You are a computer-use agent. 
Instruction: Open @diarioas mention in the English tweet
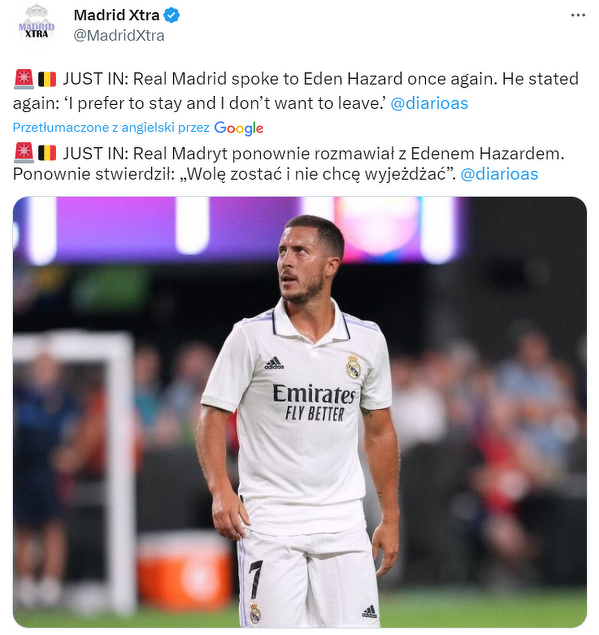pyautogui.click(x=429, y=103)
